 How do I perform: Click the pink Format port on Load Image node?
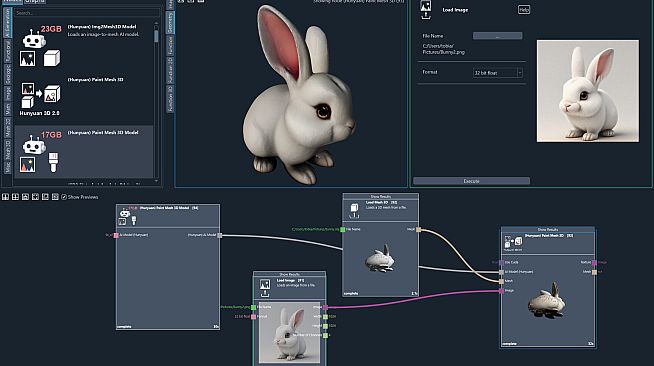coord(254,317)
